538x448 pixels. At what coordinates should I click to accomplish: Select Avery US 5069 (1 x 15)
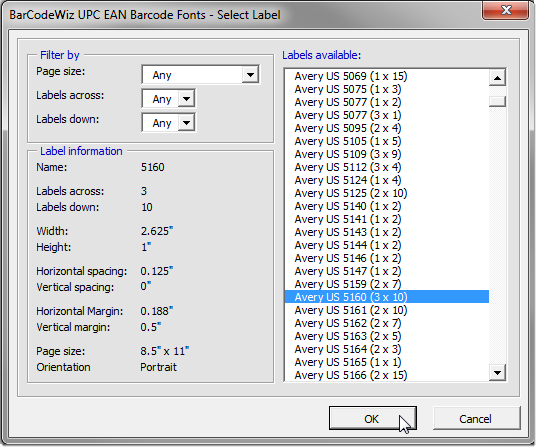tap(351, 76)
